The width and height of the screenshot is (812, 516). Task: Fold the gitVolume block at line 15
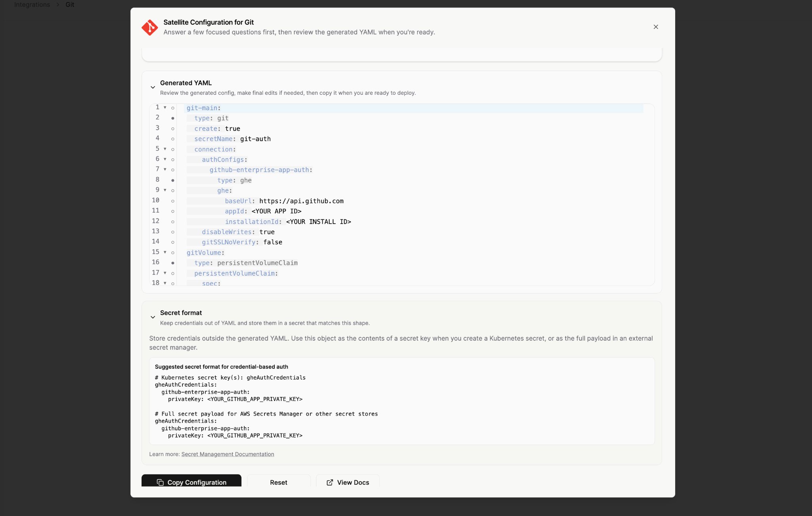165,252
